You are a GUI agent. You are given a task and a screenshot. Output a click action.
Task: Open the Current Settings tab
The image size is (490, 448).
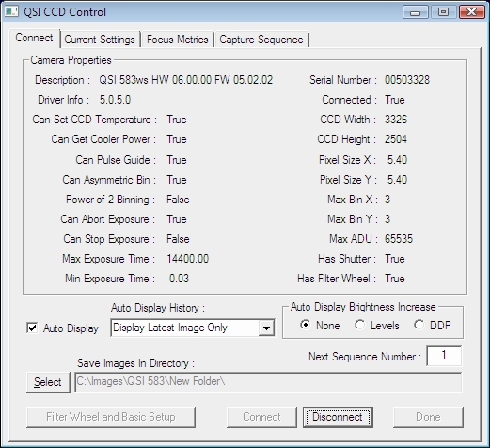(x=100, y=40)
